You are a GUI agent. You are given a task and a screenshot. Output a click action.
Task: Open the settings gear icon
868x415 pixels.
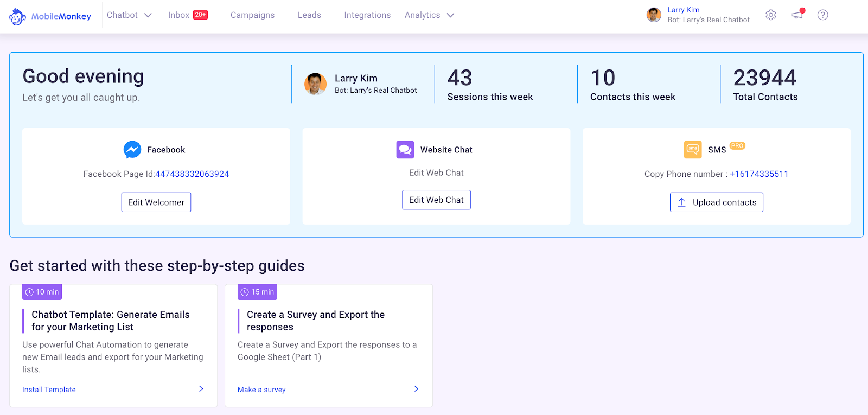point(771,15)
